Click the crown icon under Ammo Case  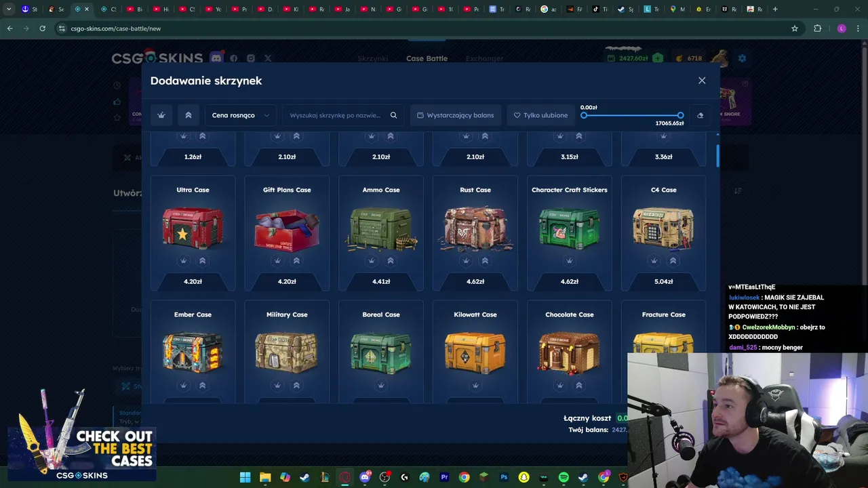click(372, 261)
